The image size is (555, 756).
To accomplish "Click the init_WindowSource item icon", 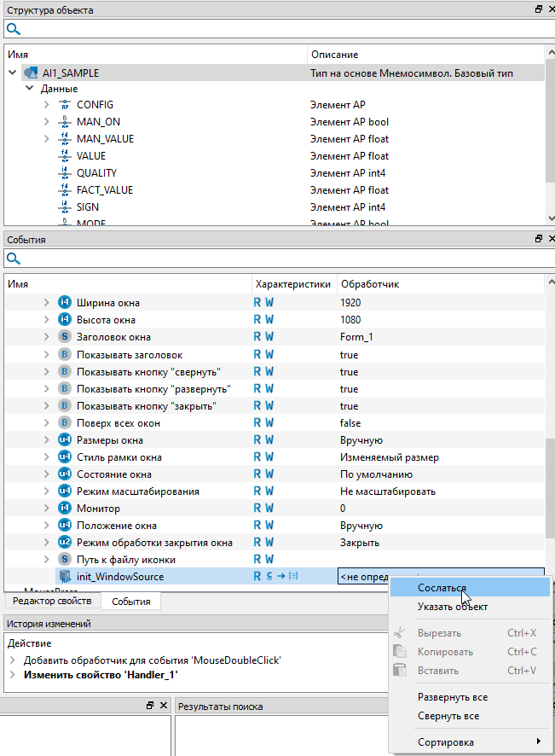I will [65, 577].
